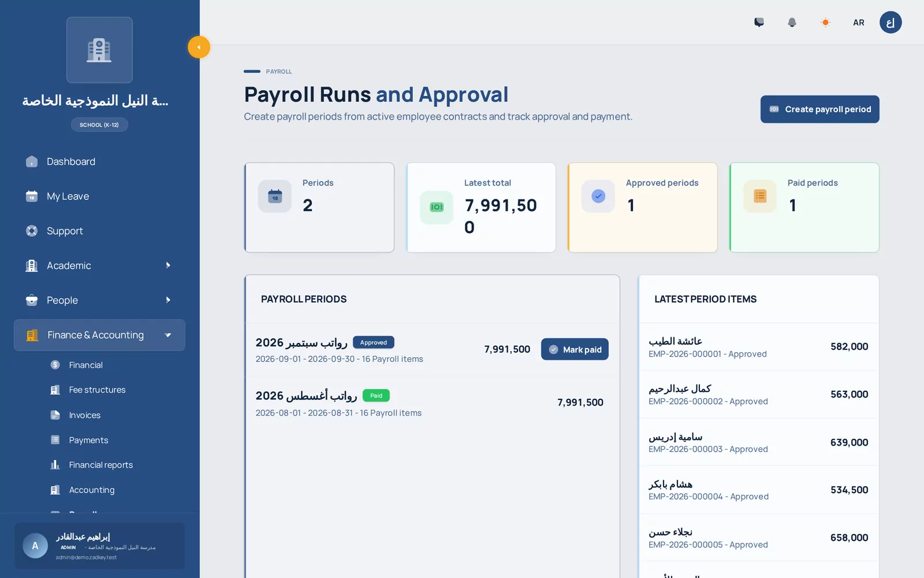924x578 pixels.
Task: Click the Latest total value 7,991,500
Action: click(x=501, y=216)
